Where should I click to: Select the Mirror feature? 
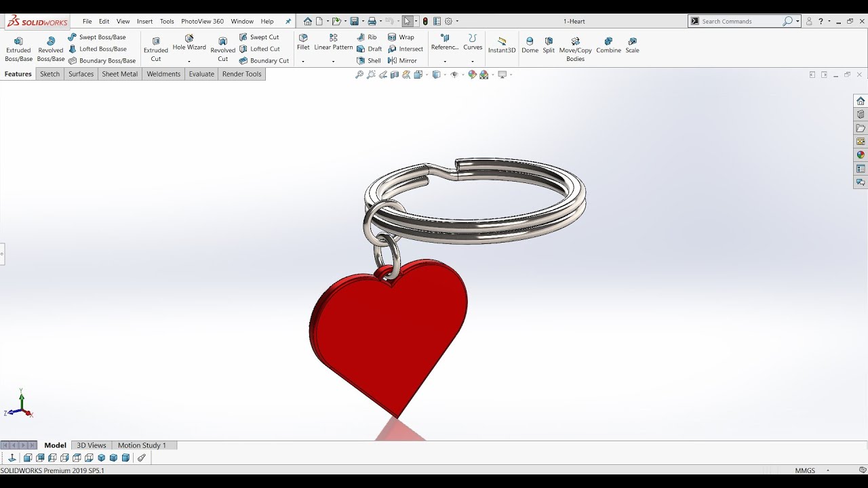(x=402, y=60)
